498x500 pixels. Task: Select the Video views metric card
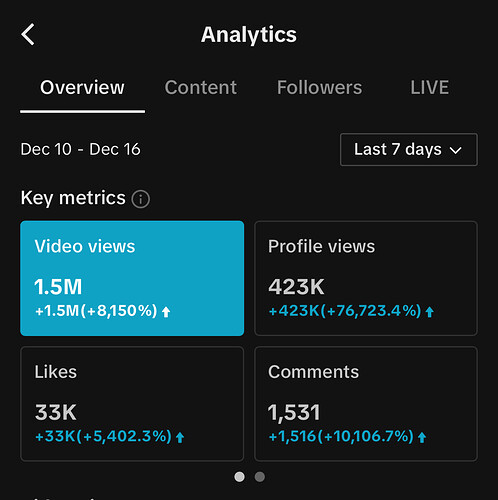point(132,278)
